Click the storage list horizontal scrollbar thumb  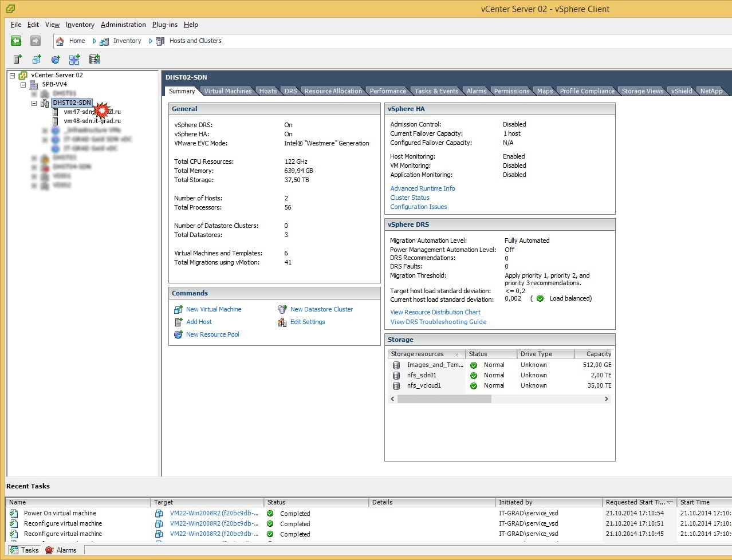point(444,399)
